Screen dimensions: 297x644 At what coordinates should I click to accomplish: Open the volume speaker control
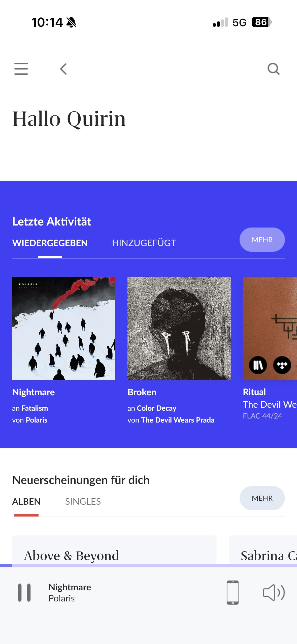[x=274, y=592]
